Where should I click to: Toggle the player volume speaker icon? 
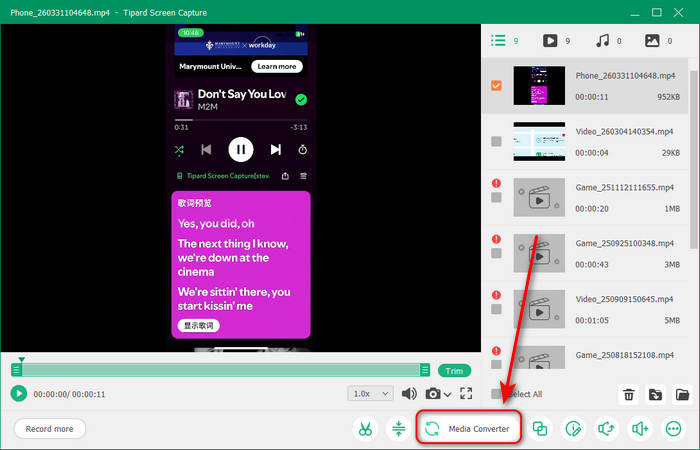pos(409,394)
